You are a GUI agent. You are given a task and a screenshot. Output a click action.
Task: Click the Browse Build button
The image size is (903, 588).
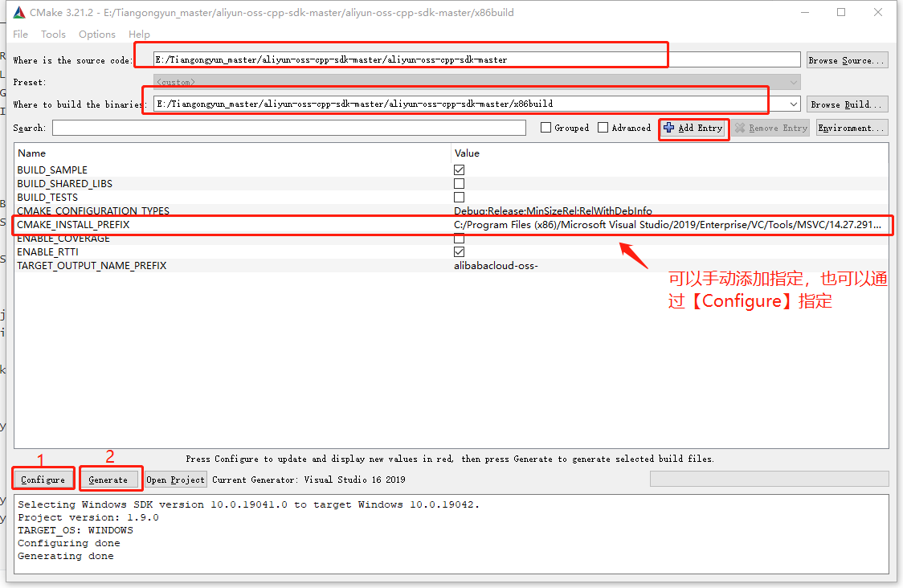(847, 104)
